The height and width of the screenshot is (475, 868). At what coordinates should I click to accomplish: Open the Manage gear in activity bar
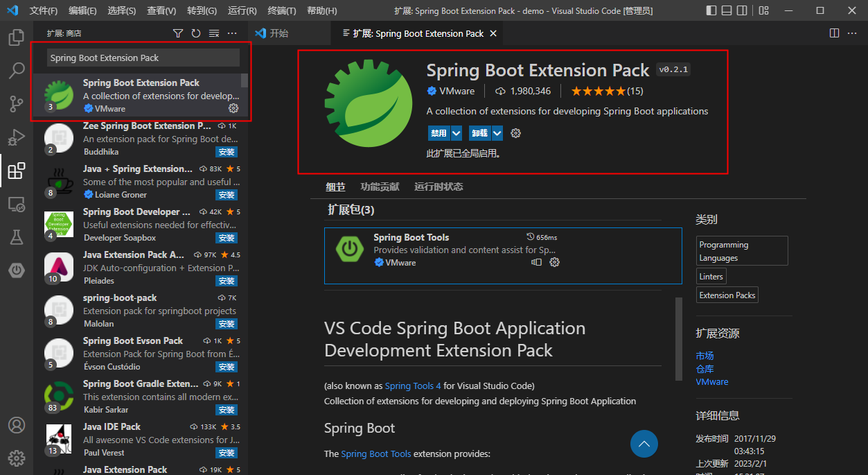17,458
